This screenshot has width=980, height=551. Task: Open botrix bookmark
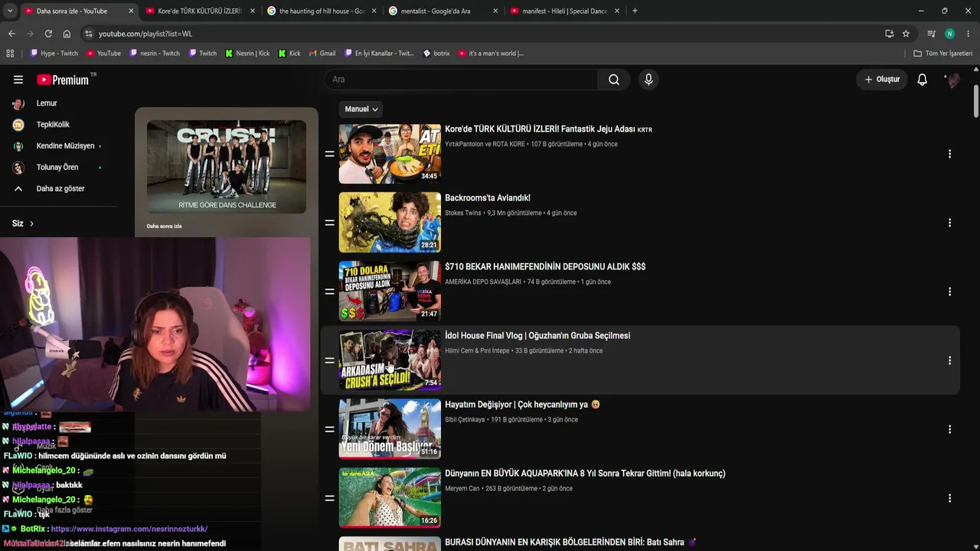click(x=436, y=54)
